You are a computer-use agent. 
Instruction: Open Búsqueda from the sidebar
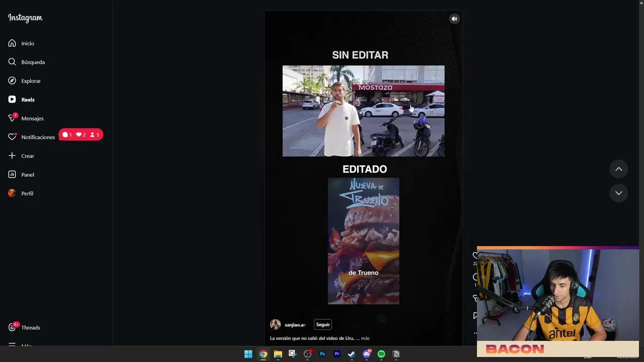point(27,62)
